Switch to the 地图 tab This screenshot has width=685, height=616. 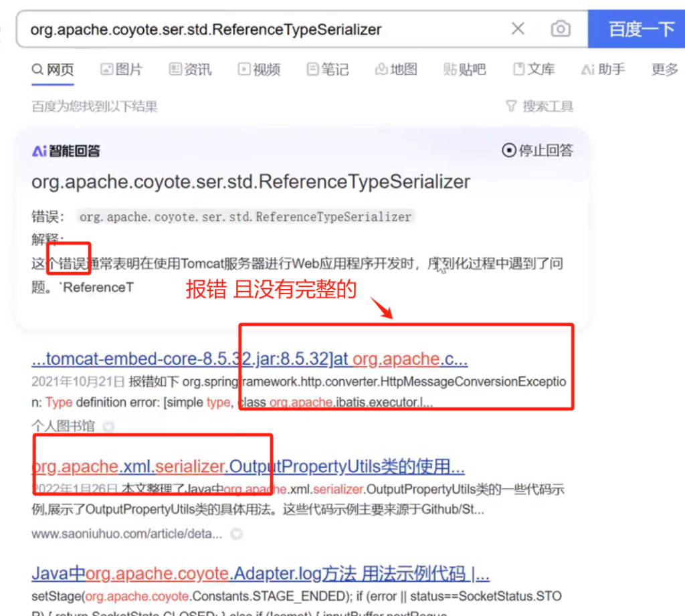(396, 70)
